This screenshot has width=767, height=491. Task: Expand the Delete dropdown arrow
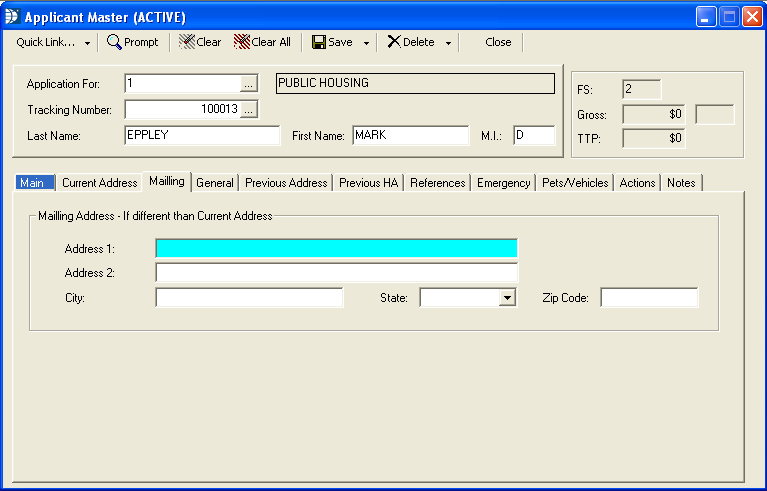click(448, 43)
